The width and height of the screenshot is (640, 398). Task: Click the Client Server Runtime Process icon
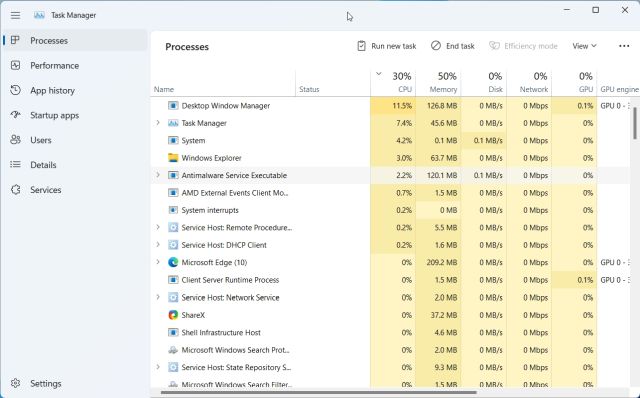pyautogui.click(x=173, y=280)
